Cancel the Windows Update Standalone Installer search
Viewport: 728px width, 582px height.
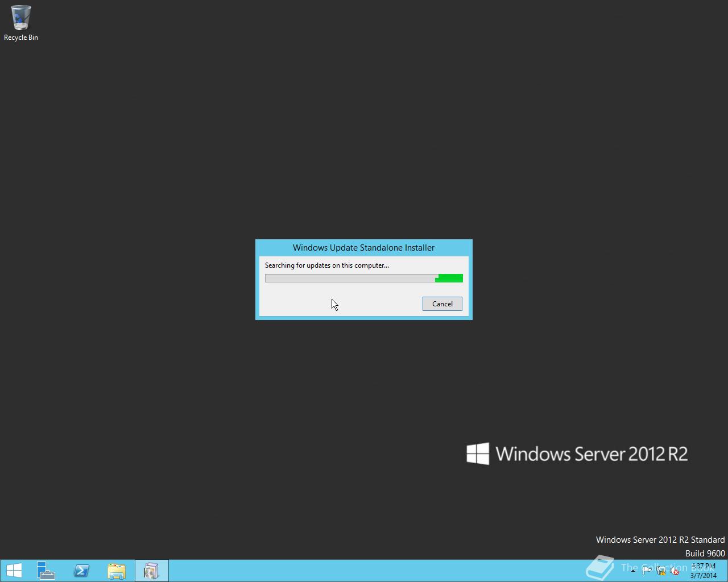pyautogui.click(x=442, y=304)
